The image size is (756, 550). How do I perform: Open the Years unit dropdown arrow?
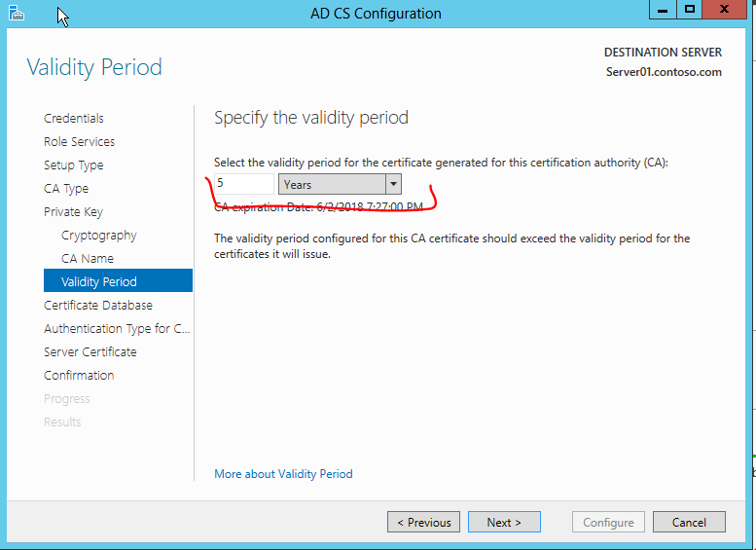point(392,184)
